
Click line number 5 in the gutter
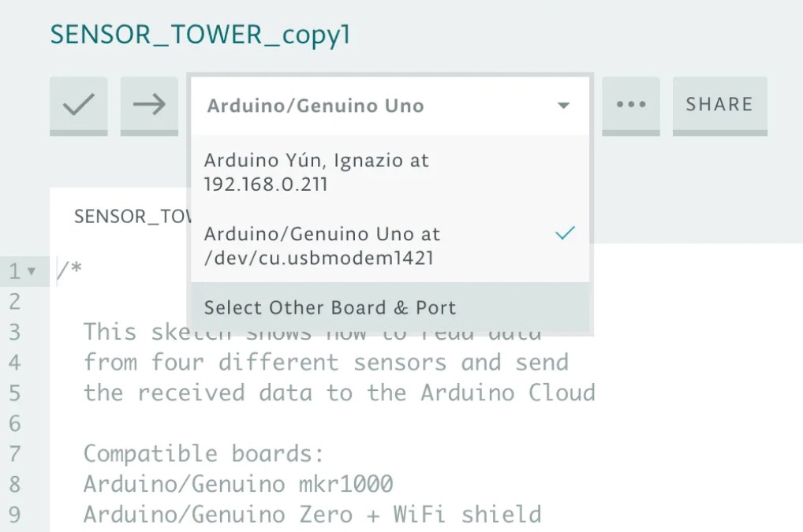tap(14, 393)
